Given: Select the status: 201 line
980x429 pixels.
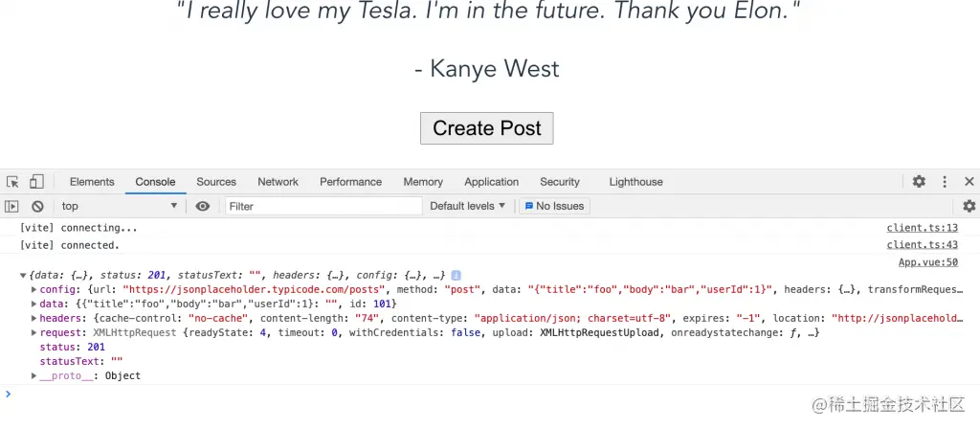Looking at the screenshot, I should (72, 347).
